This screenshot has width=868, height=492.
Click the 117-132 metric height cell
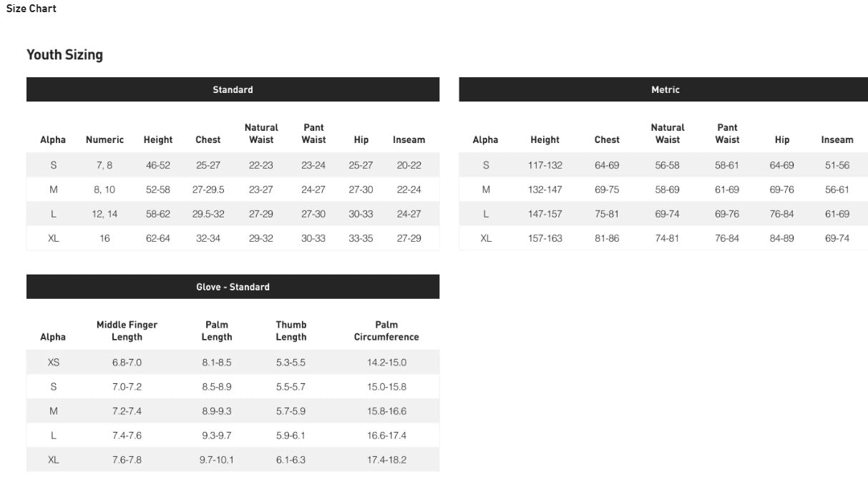click(x=545, y=165)
